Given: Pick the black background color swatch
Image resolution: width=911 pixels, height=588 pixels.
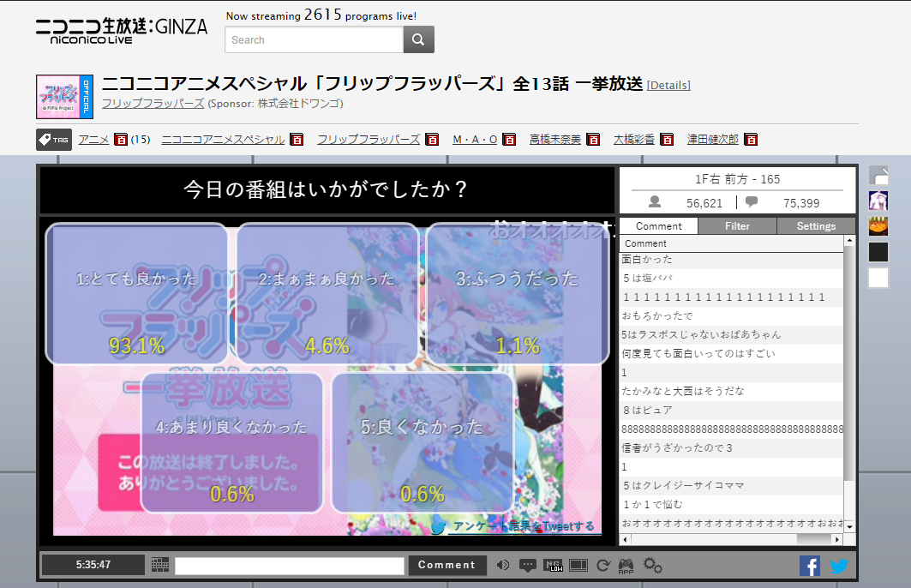Looking at the screenshot, I should (878, 252).
